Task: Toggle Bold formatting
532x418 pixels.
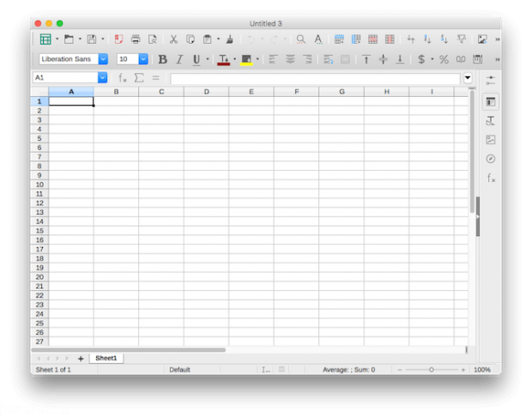Action: coord(162,59)
